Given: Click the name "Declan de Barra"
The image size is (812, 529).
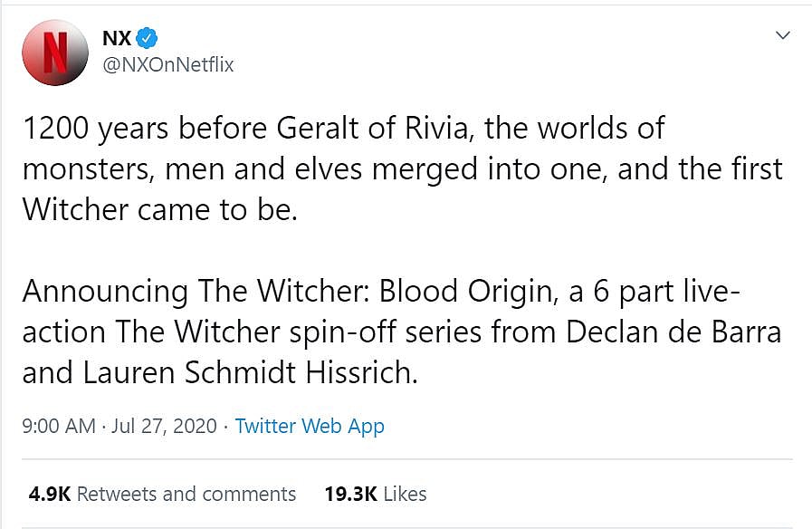Looking at the screenshot, I should tap(673, 332).
